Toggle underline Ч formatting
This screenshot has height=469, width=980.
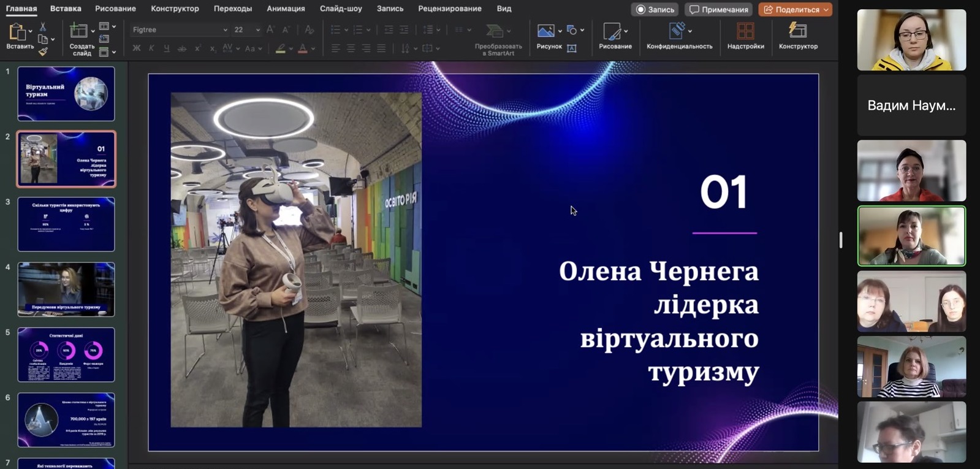pos(167,48)
